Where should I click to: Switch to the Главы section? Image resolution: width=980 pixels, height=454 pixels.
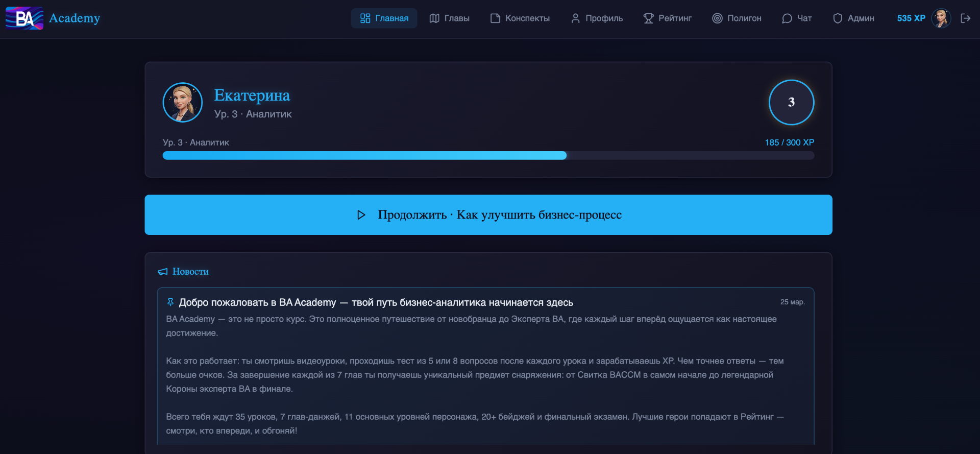coord(449,18)
